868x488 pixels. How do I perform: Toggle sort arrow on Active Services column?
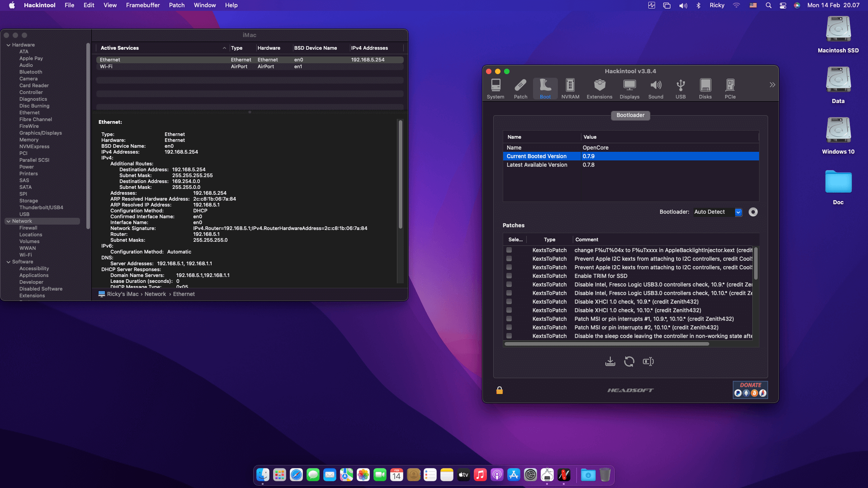click(x=224, y=48)
